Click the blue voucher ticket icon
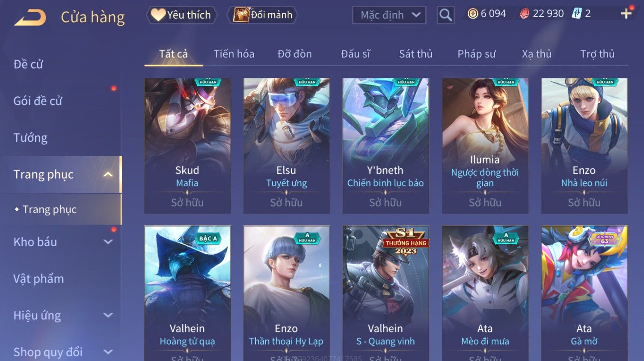 tap(577, 14)
